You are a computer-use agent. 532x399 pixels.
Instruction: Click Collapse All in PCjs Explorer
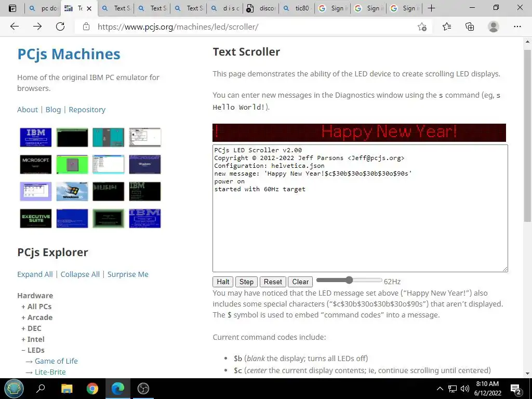pyautogui.click(x=80, y=274)
